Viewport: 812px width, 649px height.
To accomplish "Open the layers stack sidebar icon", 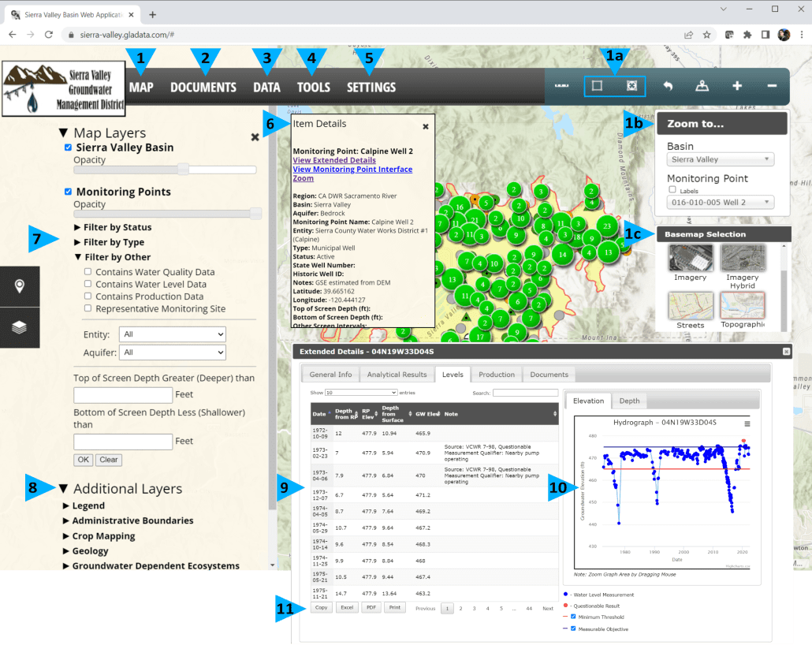I will click(19, 327).
